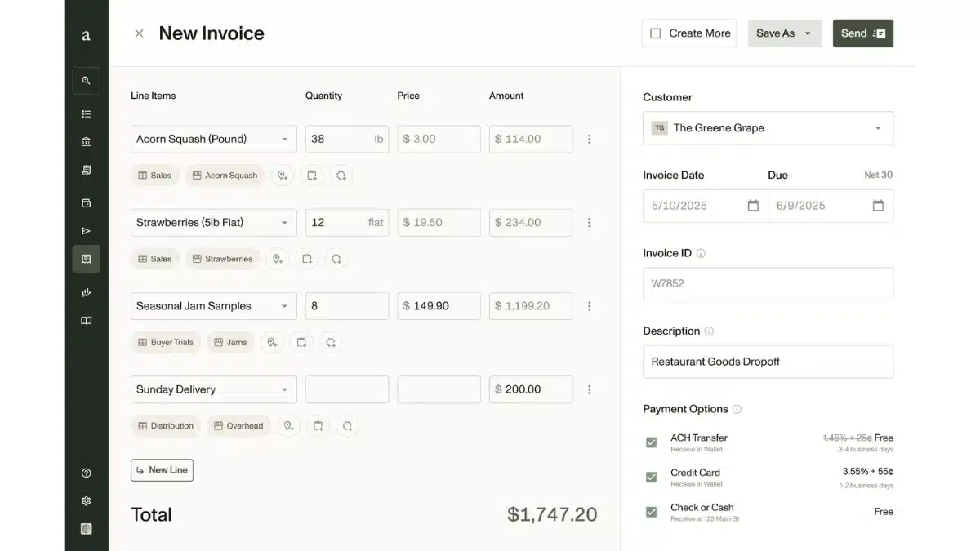This screenshot has width=980, height=551.
Task: Click the circular-plus tag icon on Seasonal Jam line
Action: point(331,343)
